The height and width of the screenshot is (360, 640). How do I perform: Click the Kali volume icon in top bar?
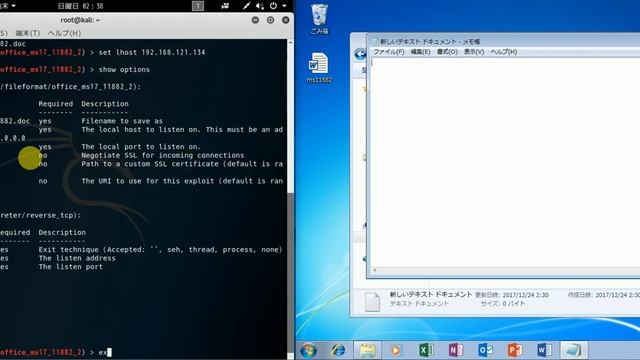pyautogui.click(x=260, y=6)
